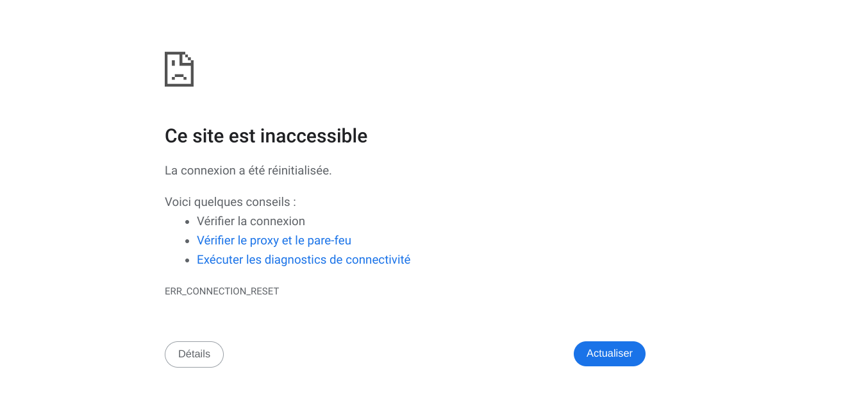Click the bullet before the proxy link
Viewport: 868px width, 417px height.
(x=187, y=241)
